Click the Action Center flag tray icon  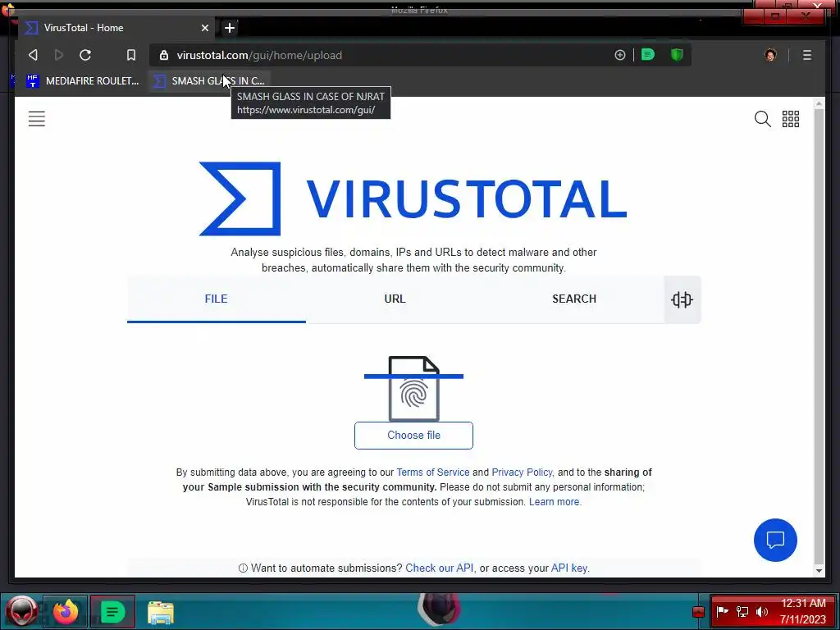(x=722, y=611)
